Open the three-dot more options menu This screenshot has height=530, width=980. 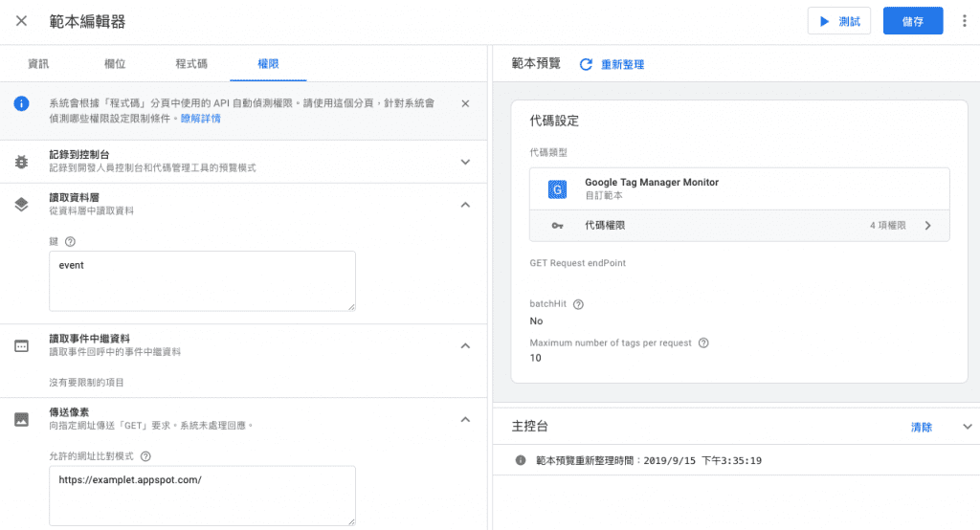pos(965,21)
